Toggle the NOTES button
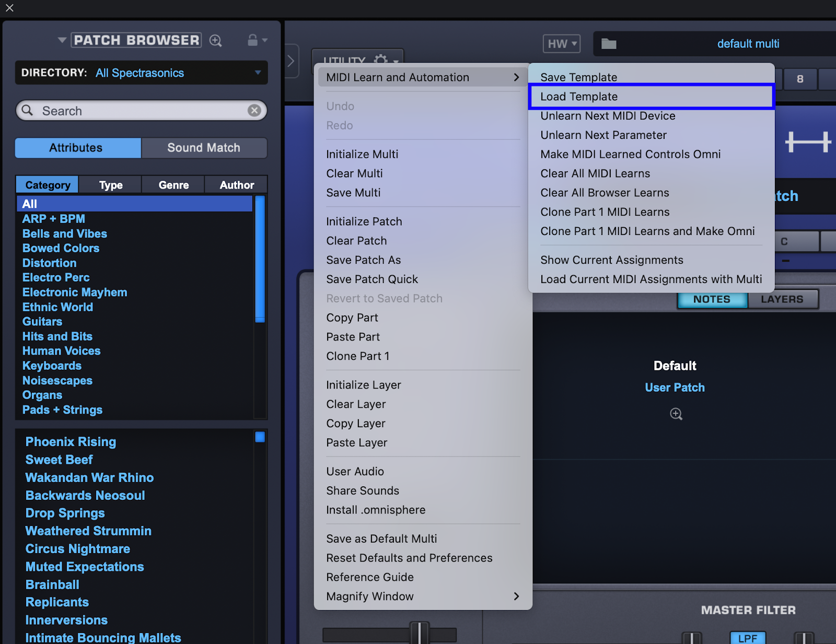This screenshot has width=836, height=644. (x=712, y=299)
